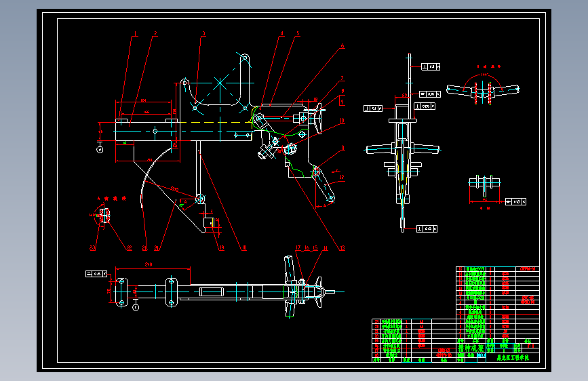Select part callout number 23
The width and height of the screenshot is (588, 381).
tap(93, 248)
